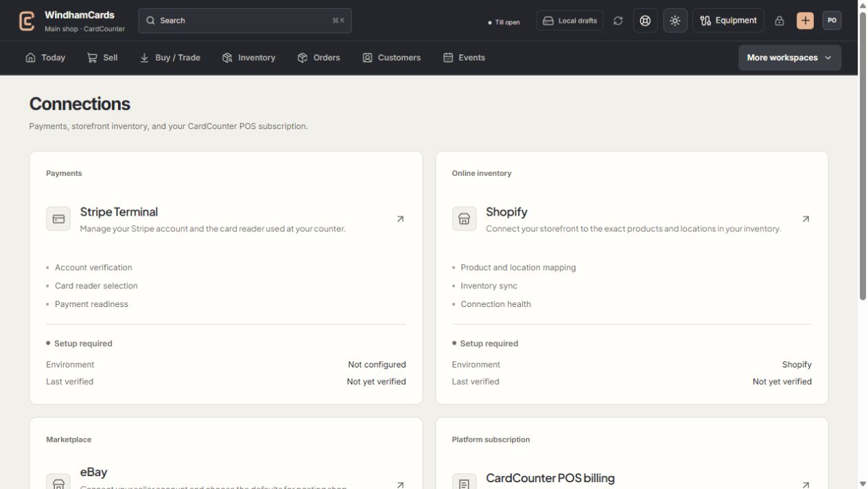This screenshot has height=489, width=868.
Task: Click the 'Marketplace' section label
Action: (69, 440)
